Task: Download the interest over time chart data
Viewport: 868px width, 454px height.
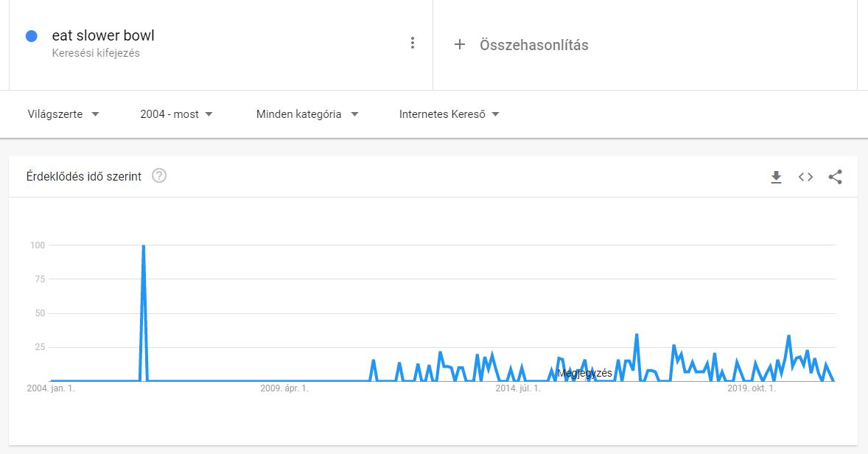Action: (776, 177)
